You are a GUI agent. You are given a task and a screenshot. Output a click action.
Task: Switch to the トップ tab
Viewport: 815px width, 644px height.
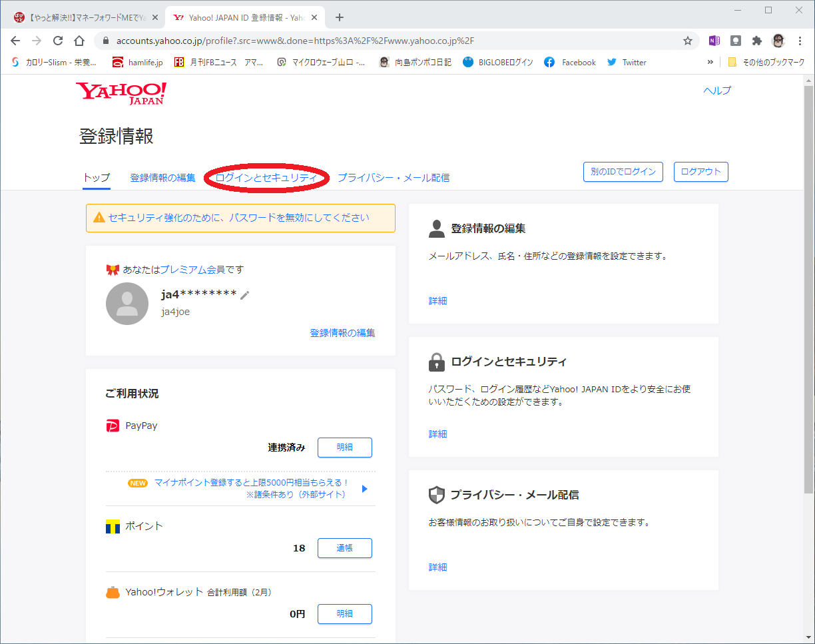97,178
